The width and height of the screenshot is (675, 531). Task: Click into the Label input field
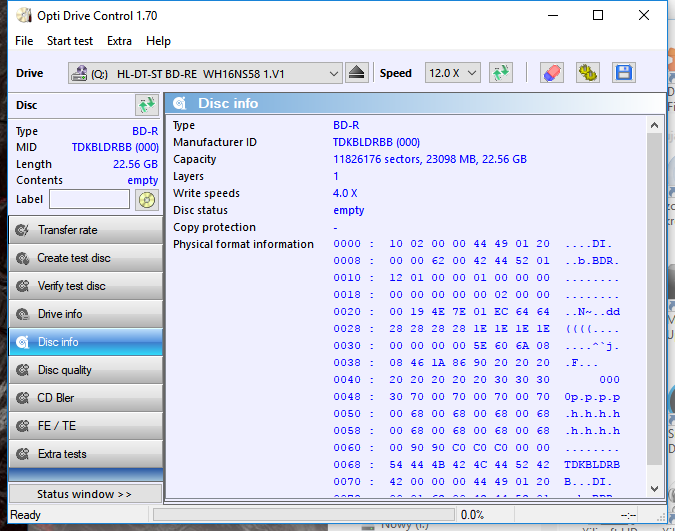[90, 199]
